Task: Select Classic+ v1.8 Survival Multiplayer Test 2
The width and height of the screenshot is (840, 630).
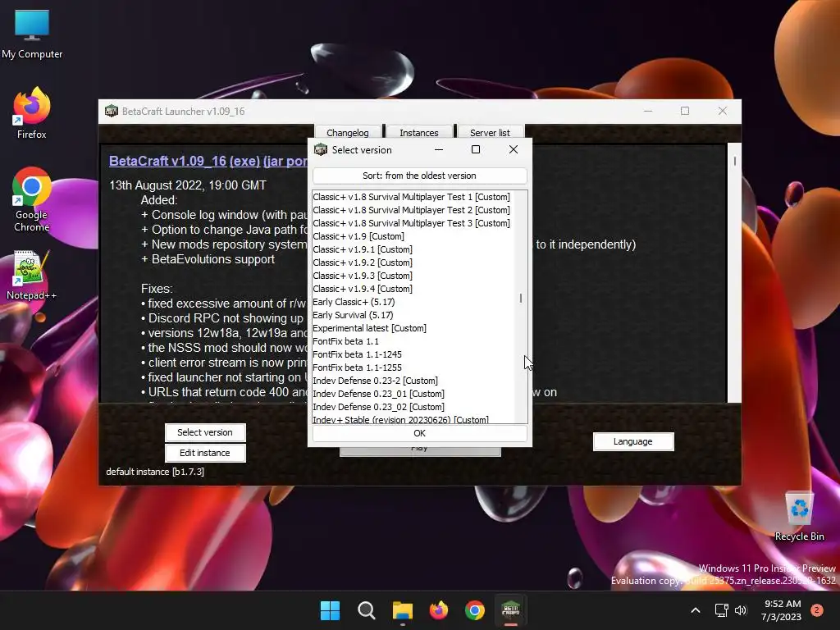Action: 412,210
